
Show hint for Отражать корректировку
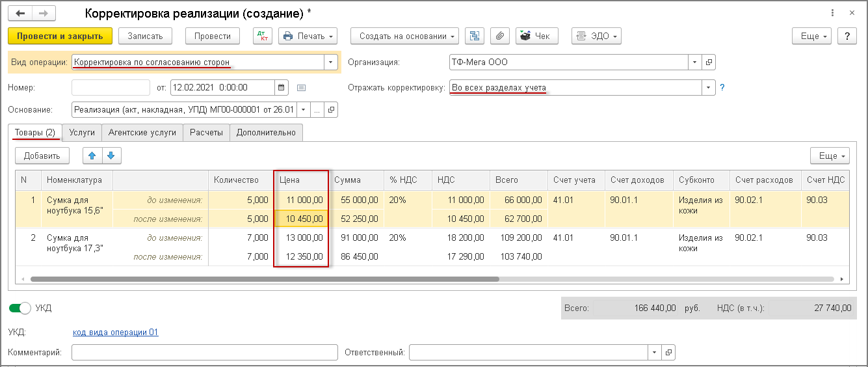(x=722, y=87)
